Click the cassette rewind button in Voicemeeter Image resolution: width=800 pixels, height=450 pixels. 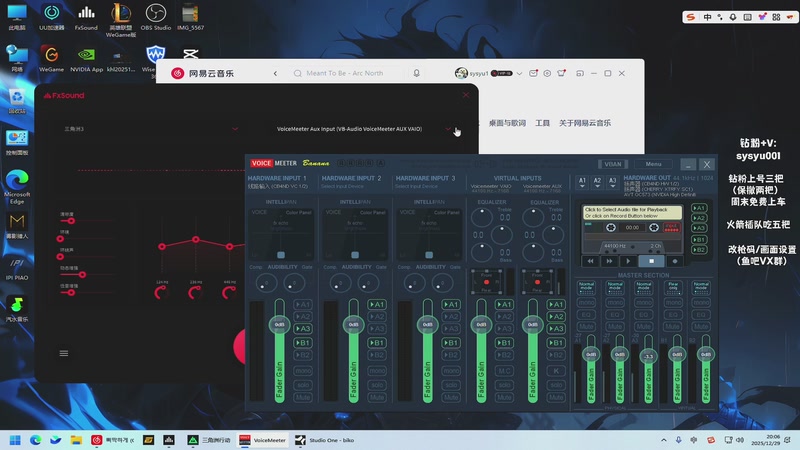[590, 261]
